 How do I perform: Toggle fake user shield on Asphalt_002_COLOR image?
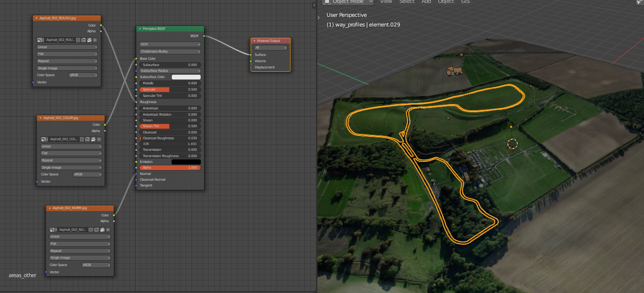point(82,139)
